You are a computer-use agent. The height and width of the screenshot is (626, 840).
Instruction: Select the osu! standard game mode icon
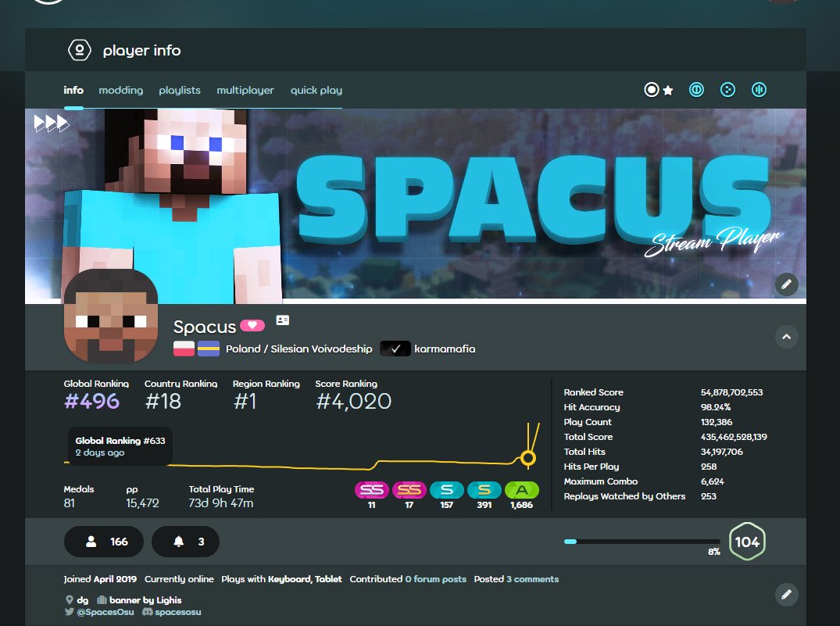click(x=652, y=90)
